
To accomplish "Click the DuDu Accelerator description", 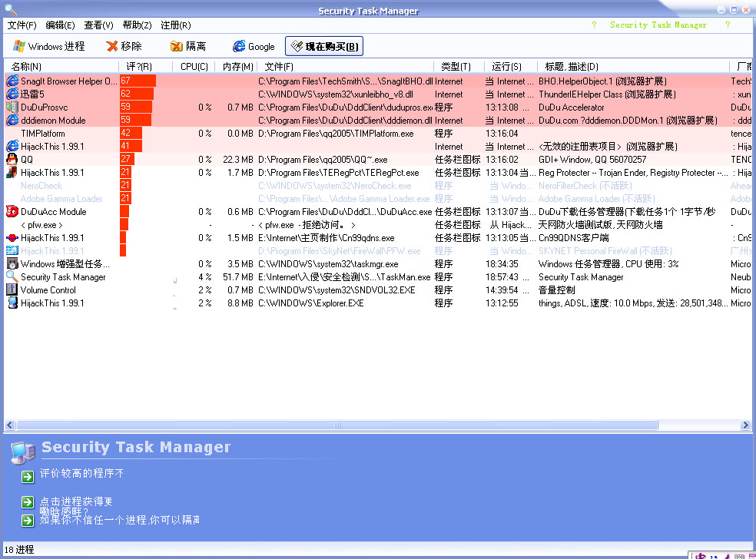I will tap(572, 107).
